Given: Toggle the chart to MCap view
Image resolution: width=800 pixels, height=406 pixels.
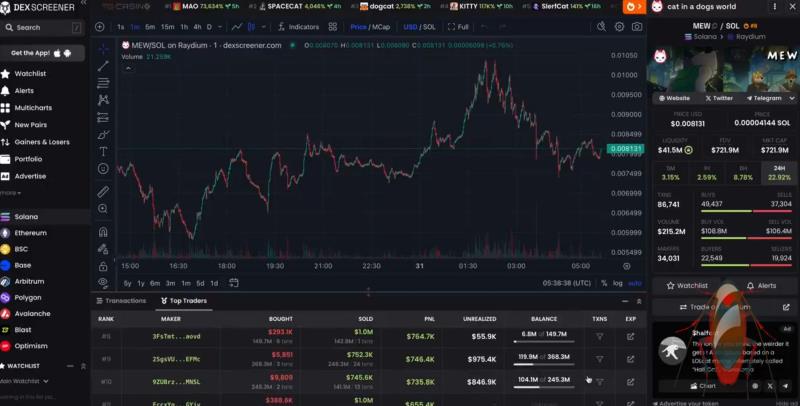Looking at the screenshot, I should 381,27.
